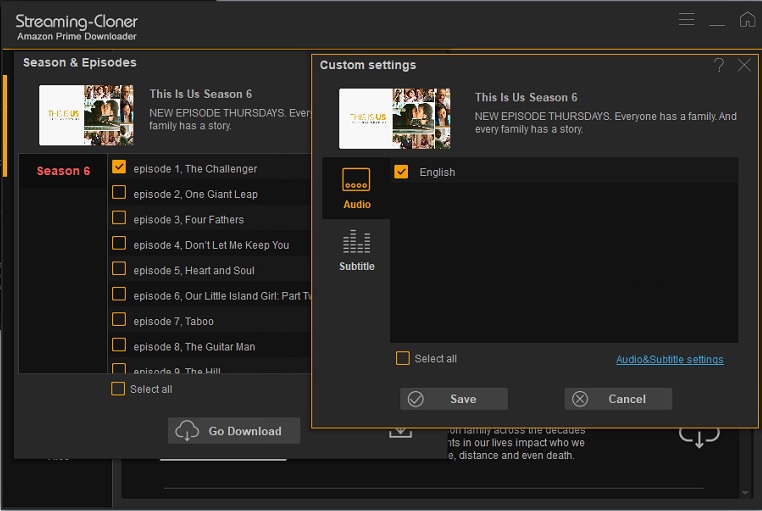Check episode 8, The Guitar Man

pyautogui.click(x=119, y=345)
